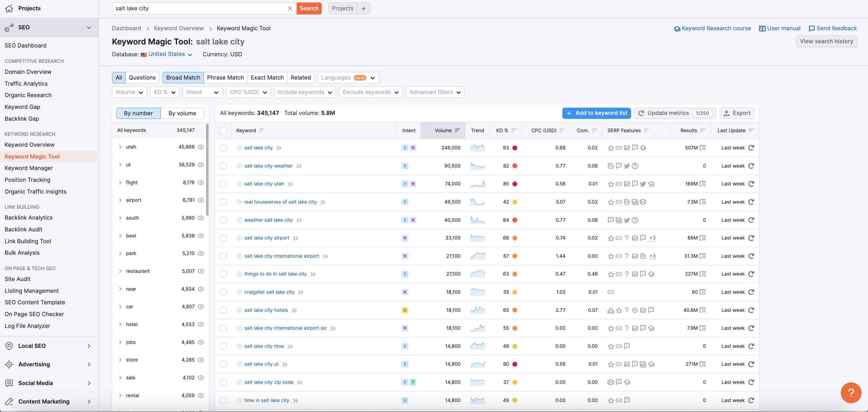Click the Include keywords dropdown
Screen dimensions: 868x412
(304, 92)
